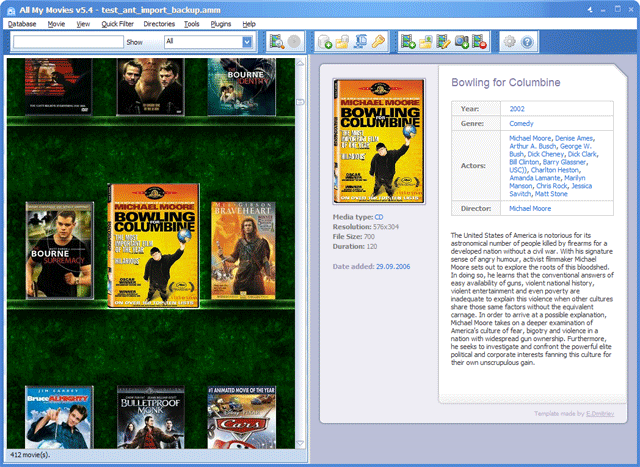Viewport: 640px width, 467px height.
Task: Click the movie search toolbar icon
Action: tap(277, 42)
